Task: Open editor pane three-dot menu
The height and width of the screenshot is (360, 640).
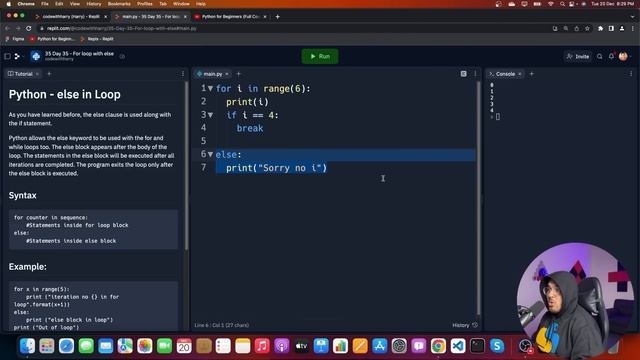Action: click(x=475, y=74)
